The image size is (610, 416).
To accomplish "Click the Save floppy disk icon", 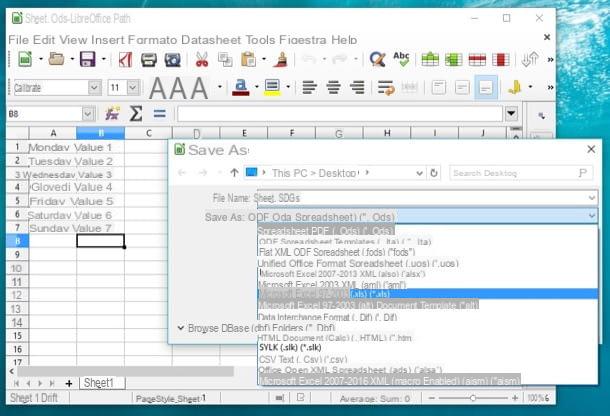I will 88,59.
